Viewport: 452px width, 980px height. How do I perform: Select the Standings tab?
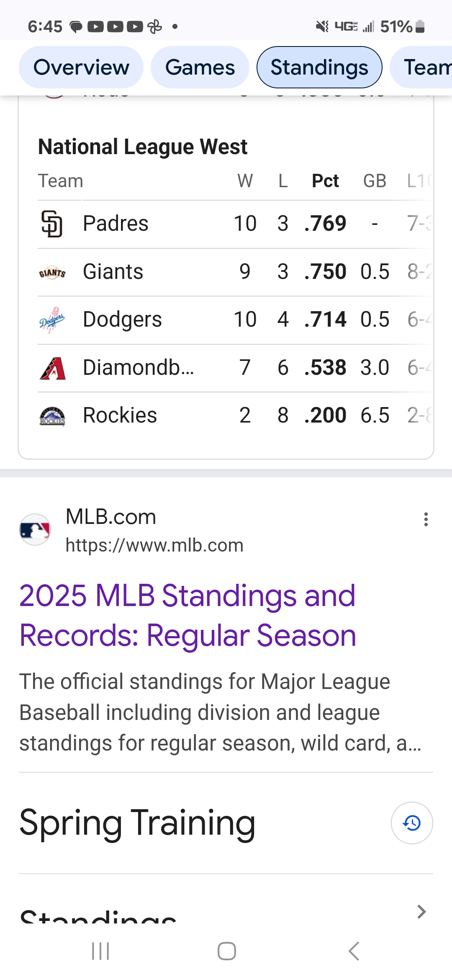pyautogui.click(x=319, y=67)
